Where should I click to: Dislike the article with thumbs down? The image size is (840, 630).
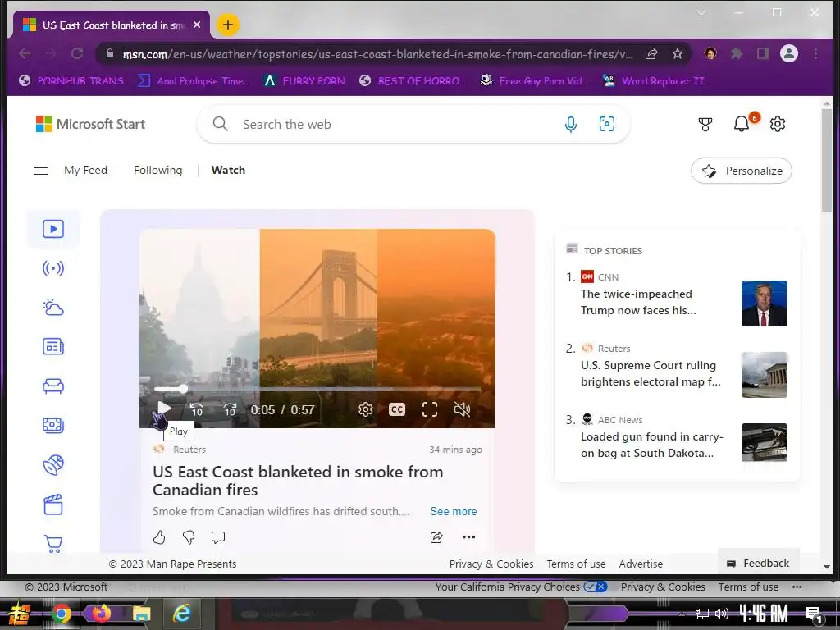coord(189,537)
